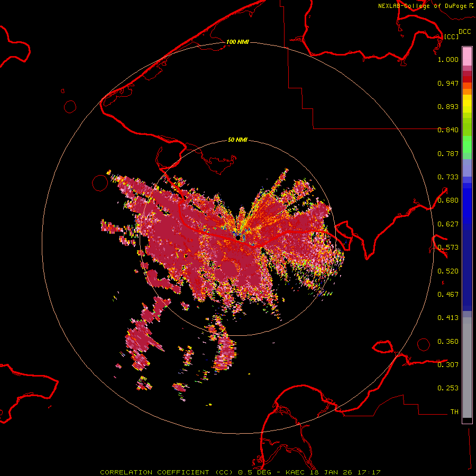Click the 0.840 scale value
The image size is (476, 476).
pyautogui.click(x=448, y=130)
